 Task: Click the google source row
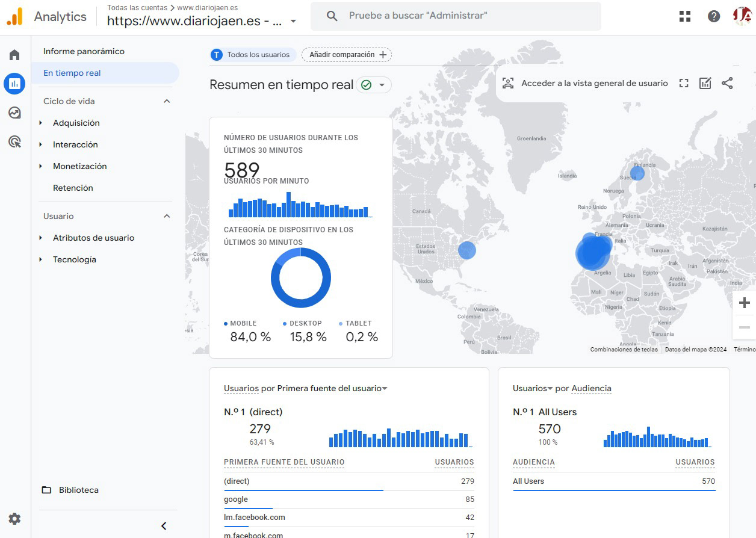click(x=349, y=499)
